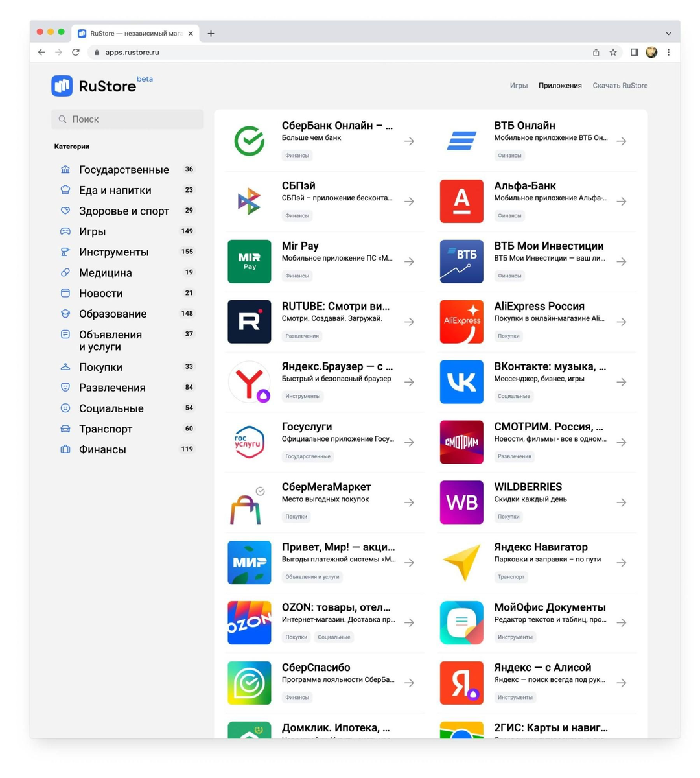
Task: Open the Mir Pay green icon
Action: pos(249,261)
